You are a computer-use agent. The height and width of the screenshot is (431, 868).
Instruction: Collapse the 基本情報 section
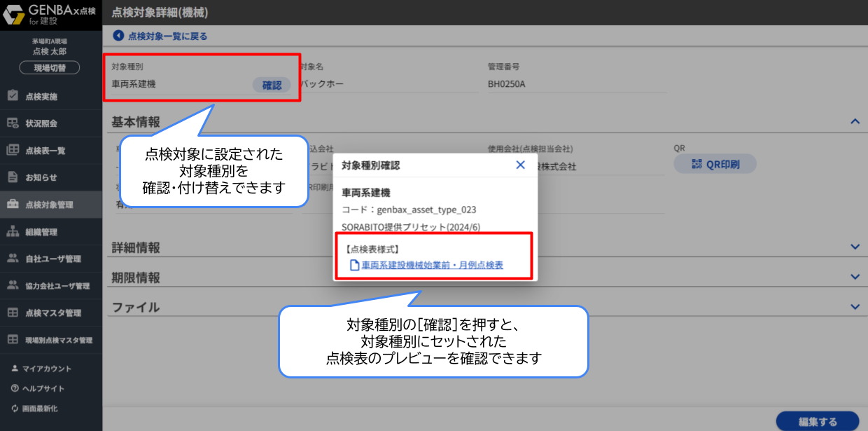(x=854, y=121)
